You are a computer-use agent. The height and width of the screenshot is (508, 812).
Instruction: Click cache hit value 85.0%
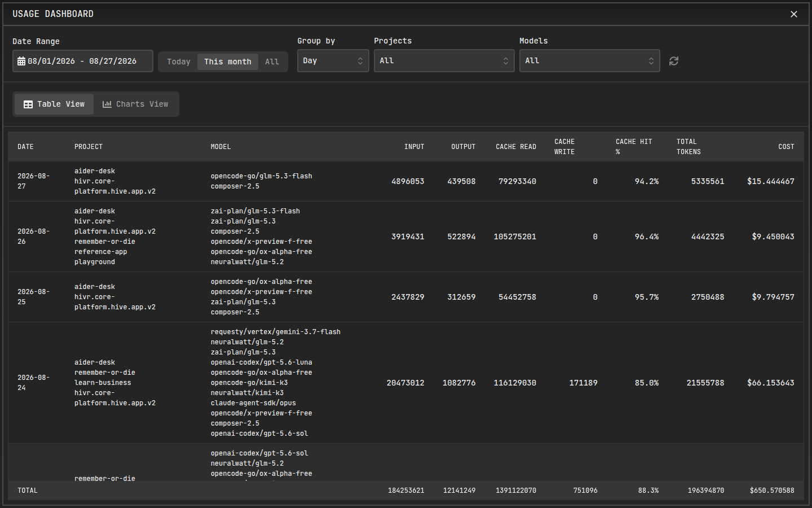pos(646,383)
